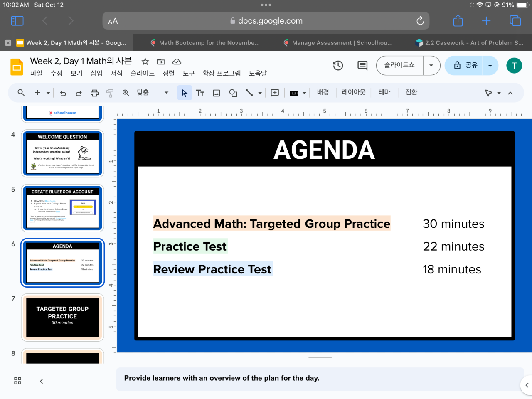The height and width of the screenshot is (399, 532).
Task: Click the 레이아웃 layout button
Action: click(x=354, y=92)
